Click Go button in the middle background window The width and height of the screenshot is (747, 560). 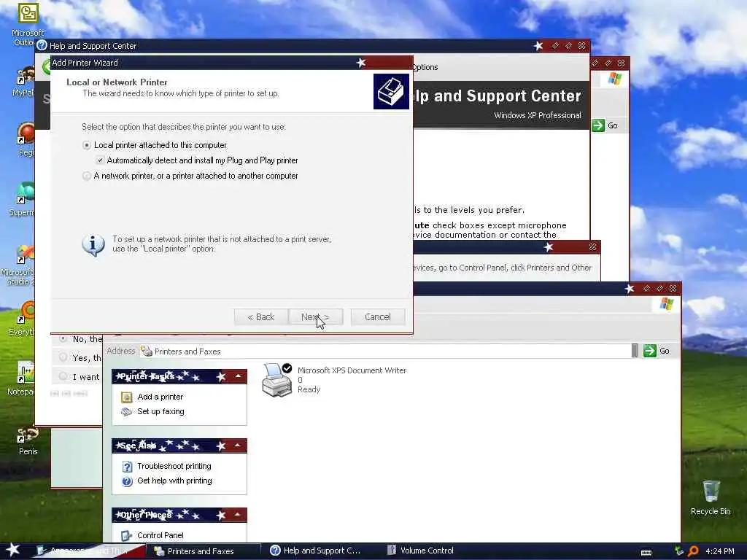[x=605, y=125]
